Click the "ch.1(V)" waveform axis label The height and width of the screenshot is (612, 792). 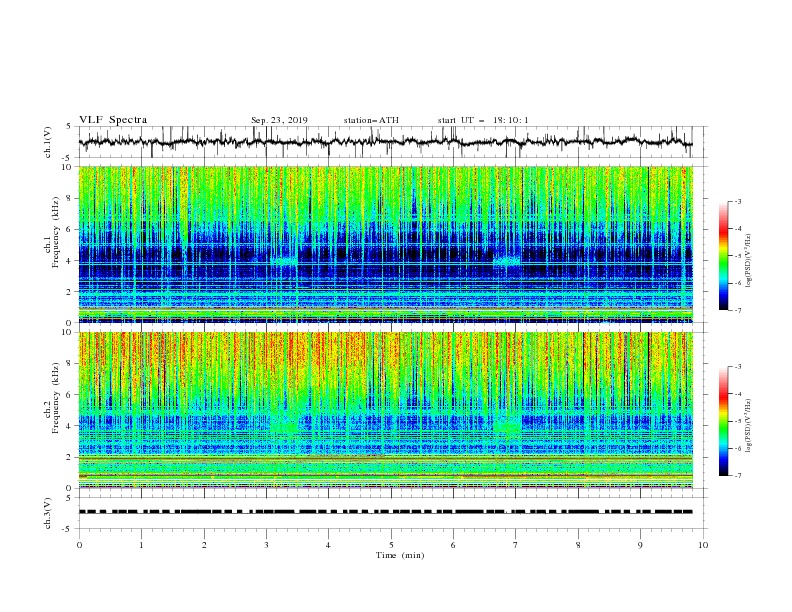pyautogui.click(x=47, y=142)
